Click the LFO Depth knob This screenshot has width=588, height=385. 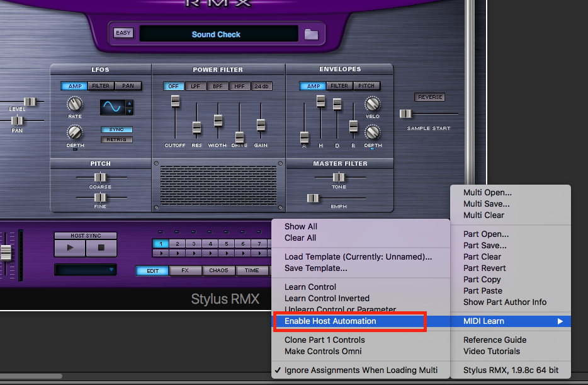[74, 132]
